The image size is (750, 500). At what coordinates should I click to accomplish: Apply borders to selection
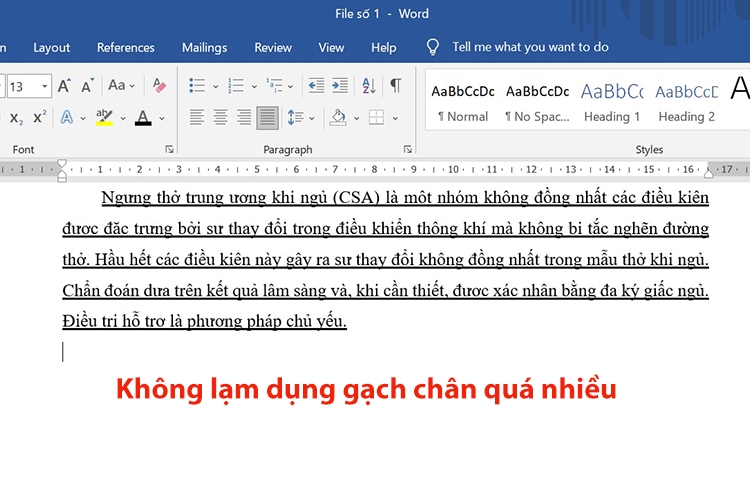point(376,117)
